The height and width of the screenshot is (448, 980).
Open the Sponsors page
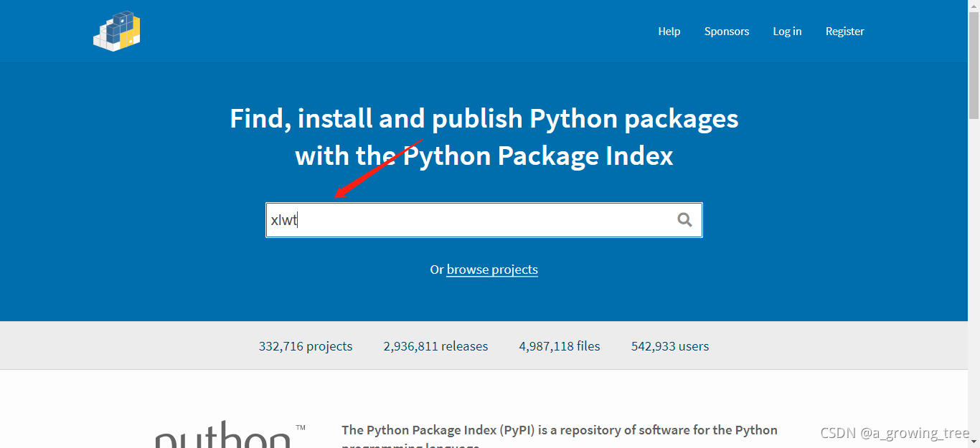click(x=727, y=32)
